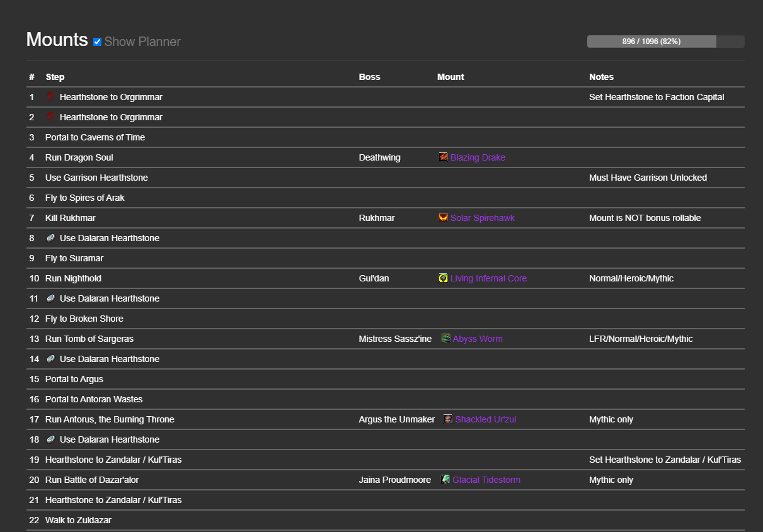The width and height of the screenshot is (763, 532).
Task: Click the Shackled Ur'zul mount icon
Action: (448, 419)
